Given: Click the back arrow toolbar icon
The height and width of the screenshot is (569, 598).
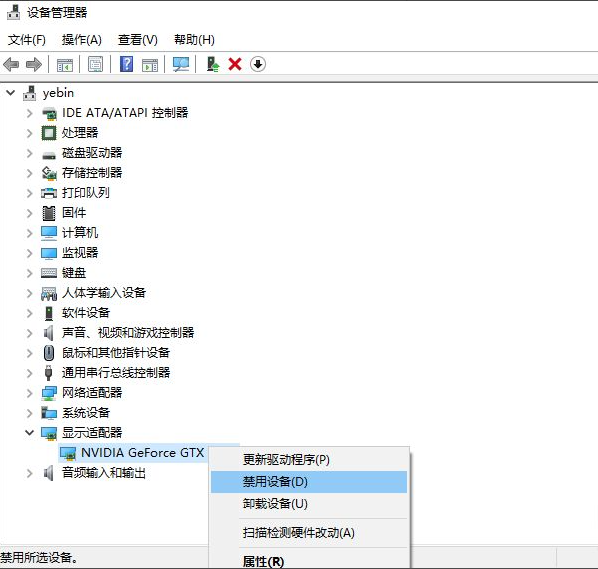Looking at the screenshot, I should click(x=11, y=64).
